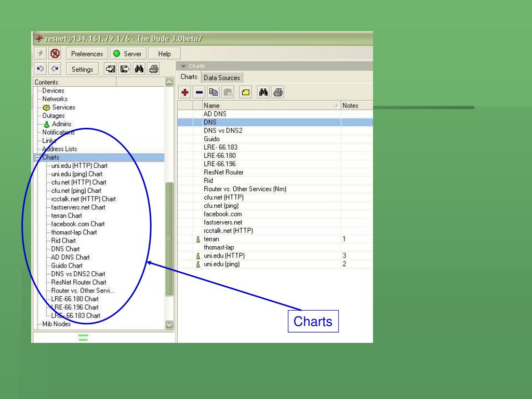This screenshot has height=399, width=532.
Task: Switch to the Data Sources tab
Action: point(222,78)
